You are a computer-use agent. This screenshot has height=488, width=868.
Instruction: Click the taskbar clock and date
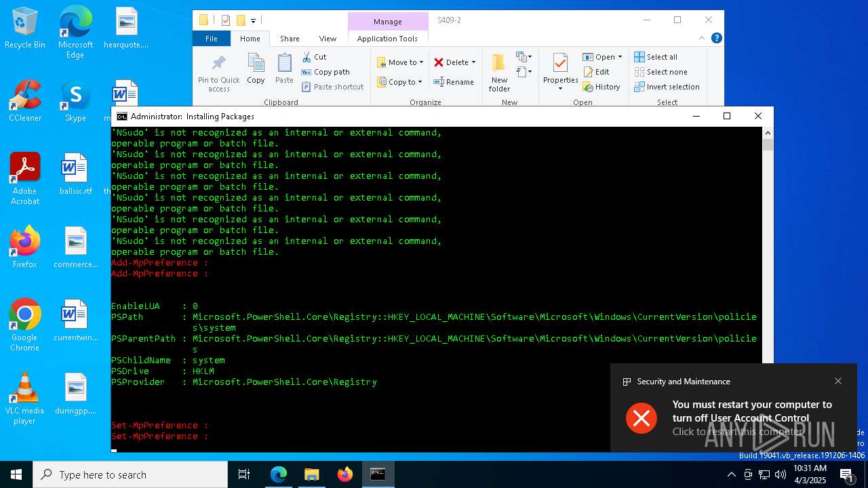(x=810, y=474)
